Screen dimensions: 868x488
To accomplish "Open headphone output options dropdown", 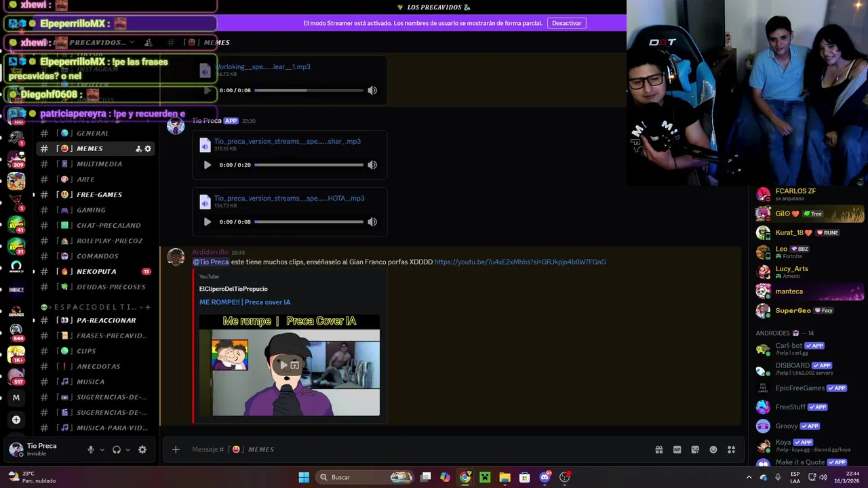I will pos(127,449).
